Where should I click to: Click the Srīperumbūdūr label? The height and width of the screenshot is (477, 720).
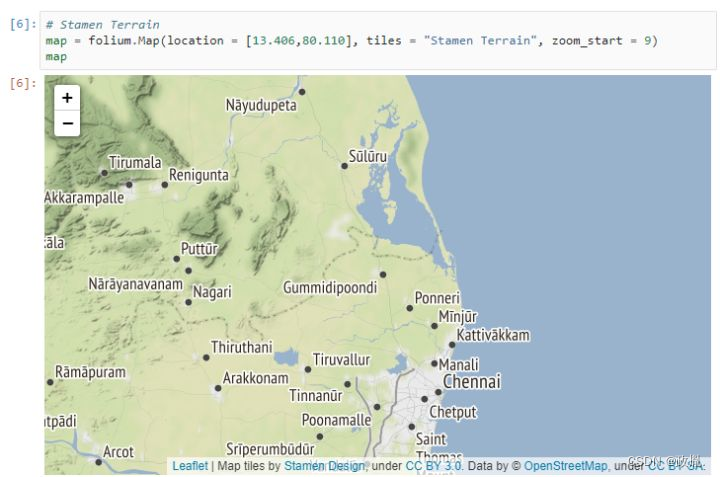click(x=270, y=449)
